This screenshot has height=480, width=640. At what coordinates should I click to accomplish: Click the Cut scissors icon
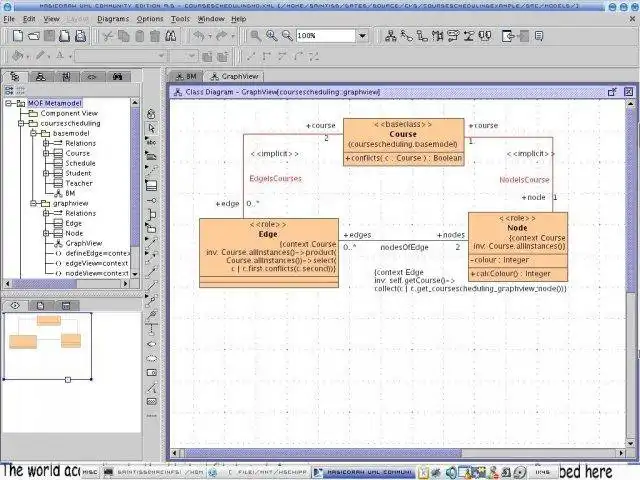108,36
